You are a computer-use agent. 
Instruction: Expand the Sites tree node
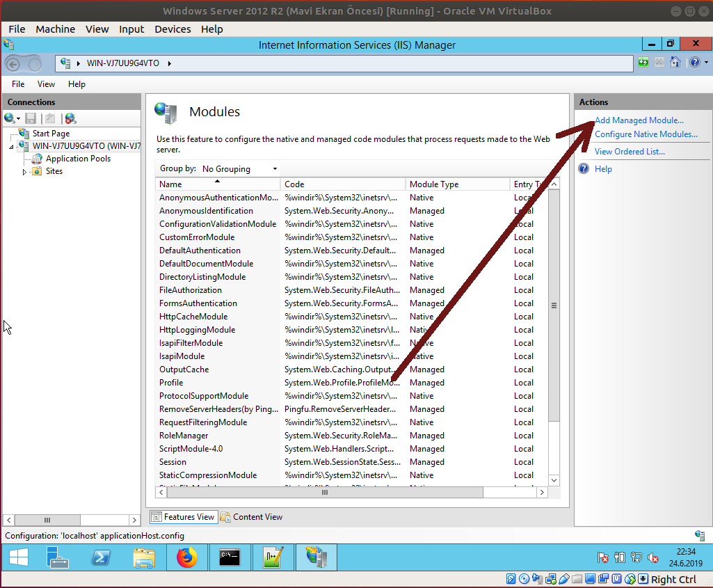tap(24, 172)
